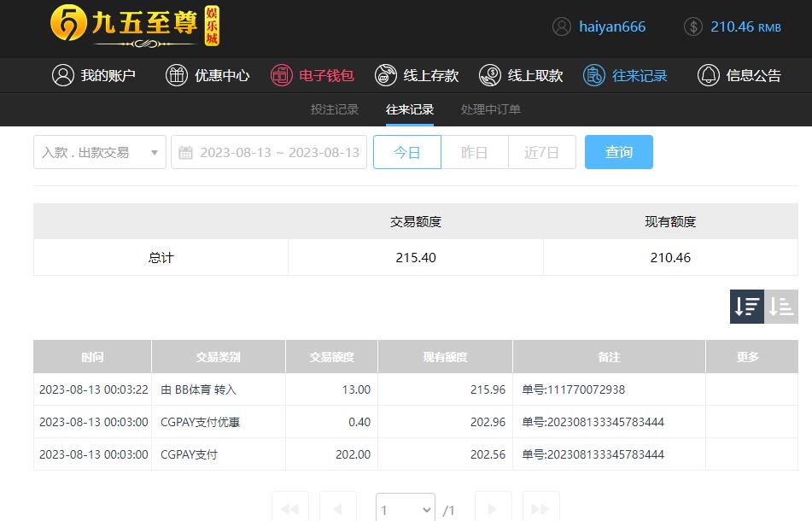812x521 pixels.
Task: Click the 往来记录 document icon
Action: pyautogui.click(x=594, y=75)
